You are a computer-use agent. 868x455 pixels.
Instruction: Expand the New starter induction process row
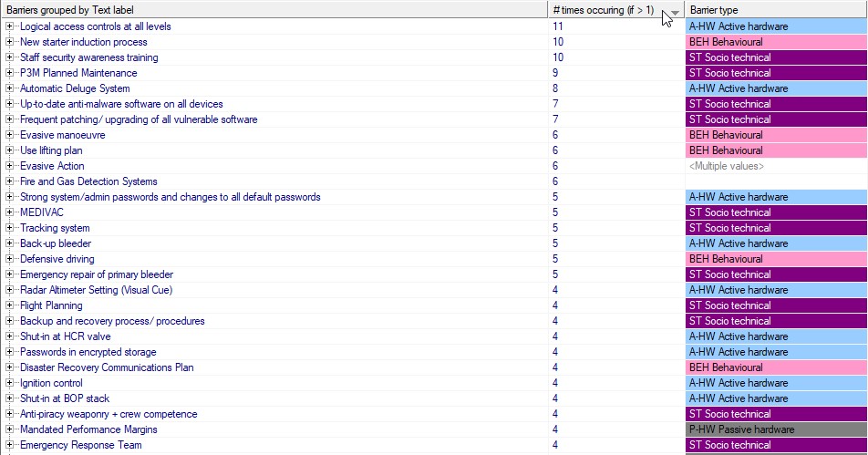pyautogui.click(x=10, y=42)
